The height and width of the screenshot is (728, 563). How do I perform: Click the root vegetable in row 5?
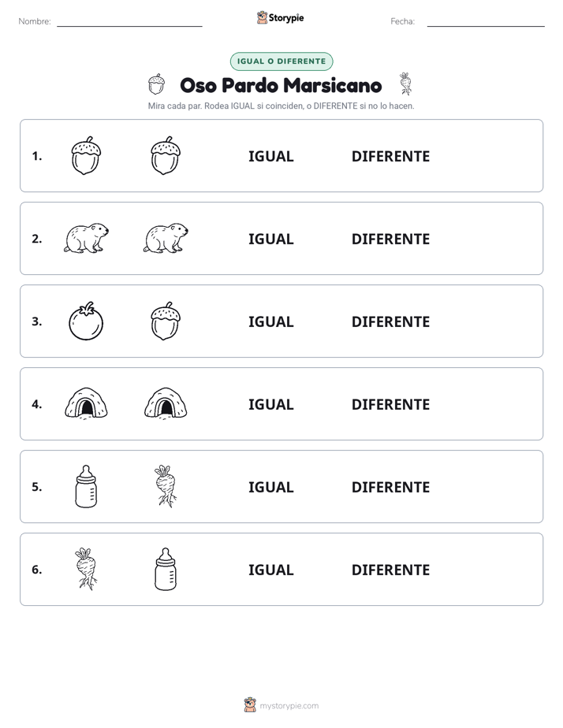click(x=166, y=486)
